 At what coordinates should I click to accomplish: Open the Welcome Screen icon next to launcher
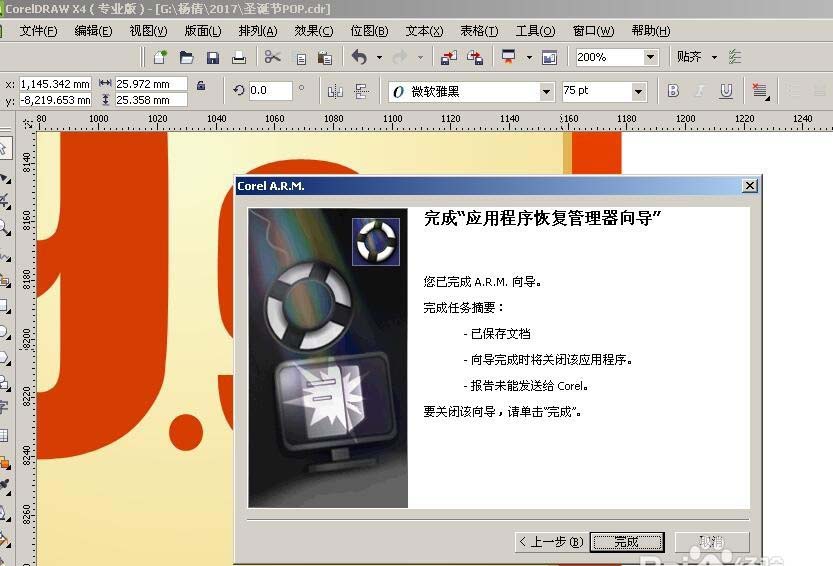coord(549,57)
